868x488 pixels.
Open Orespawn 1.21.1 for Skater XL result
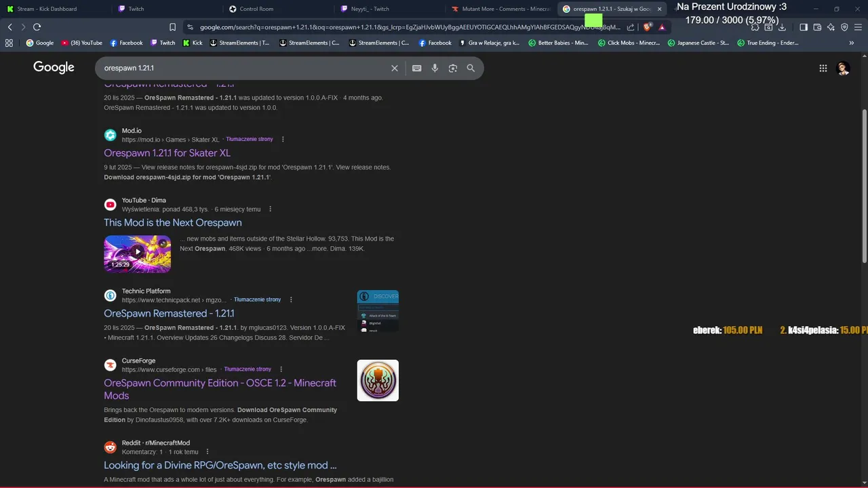click(x=167, y=153)
